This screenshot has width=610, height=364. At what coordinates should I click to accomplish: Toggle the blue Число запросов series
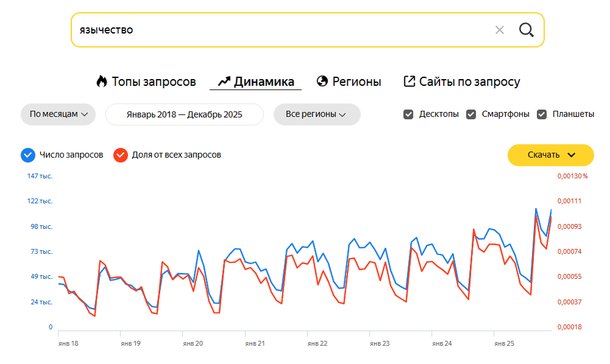(x=27, y=155)
